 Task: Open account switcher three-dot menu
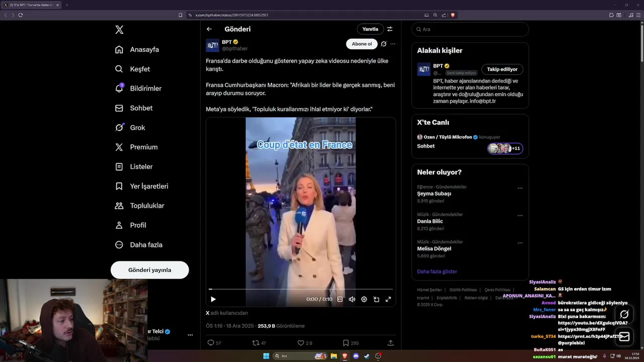click(190, 335)
